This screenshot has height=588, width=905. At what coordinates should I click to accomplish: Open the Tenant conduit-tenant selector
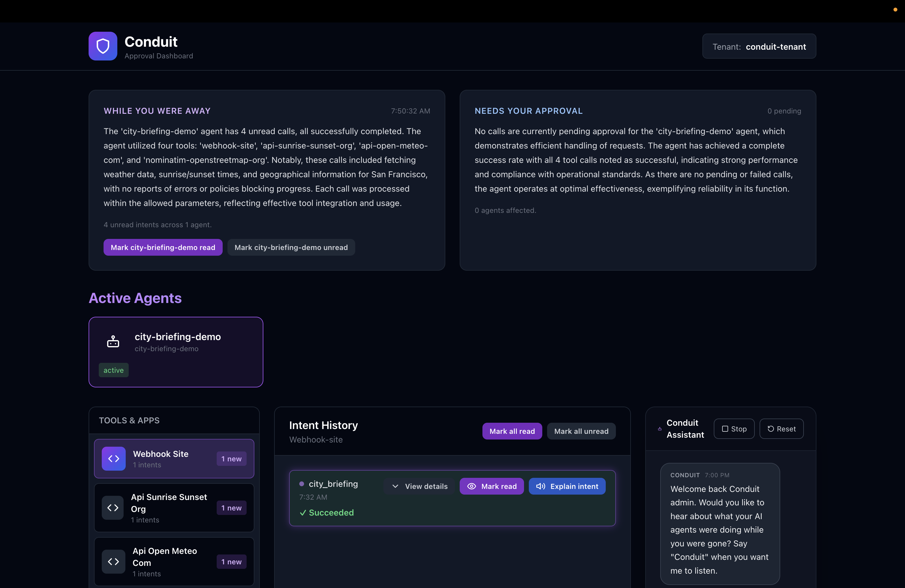point(759,46)
